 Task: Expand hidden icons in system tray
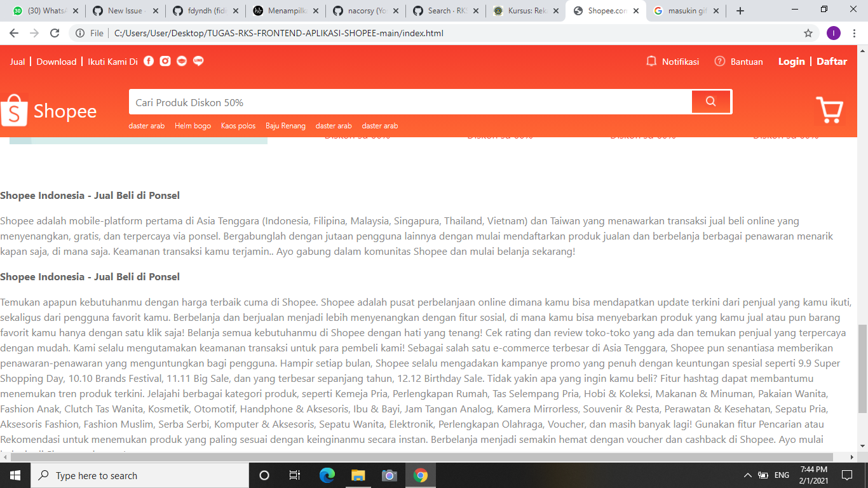coord(748,475)
